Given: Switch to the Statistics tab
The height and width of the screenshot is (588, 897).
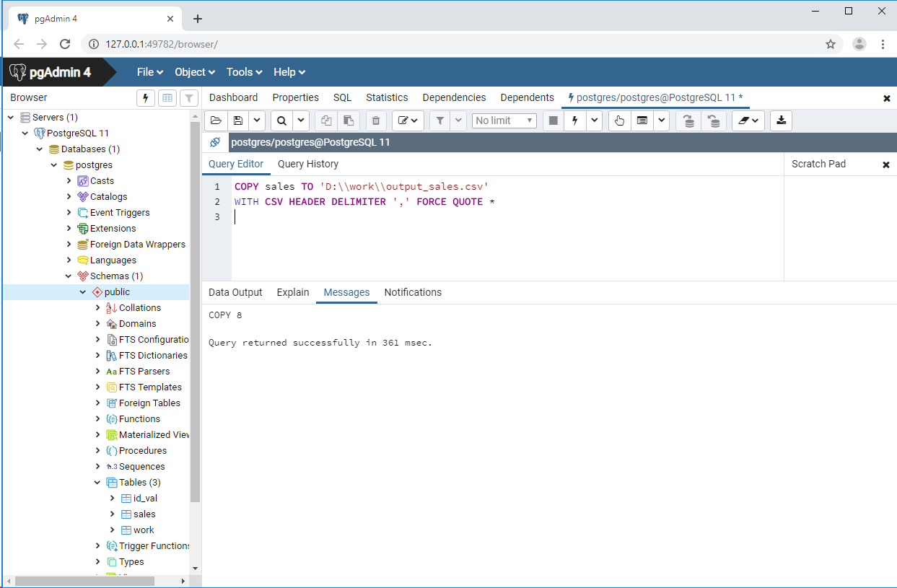Looking at the screenshot, I should pyautogui.click(x=387, y=97).
